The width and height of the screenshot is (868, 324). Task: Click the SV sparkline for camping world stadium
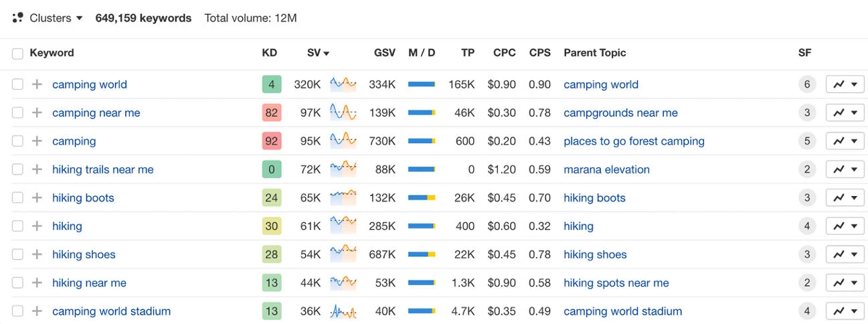click(343, 311)
